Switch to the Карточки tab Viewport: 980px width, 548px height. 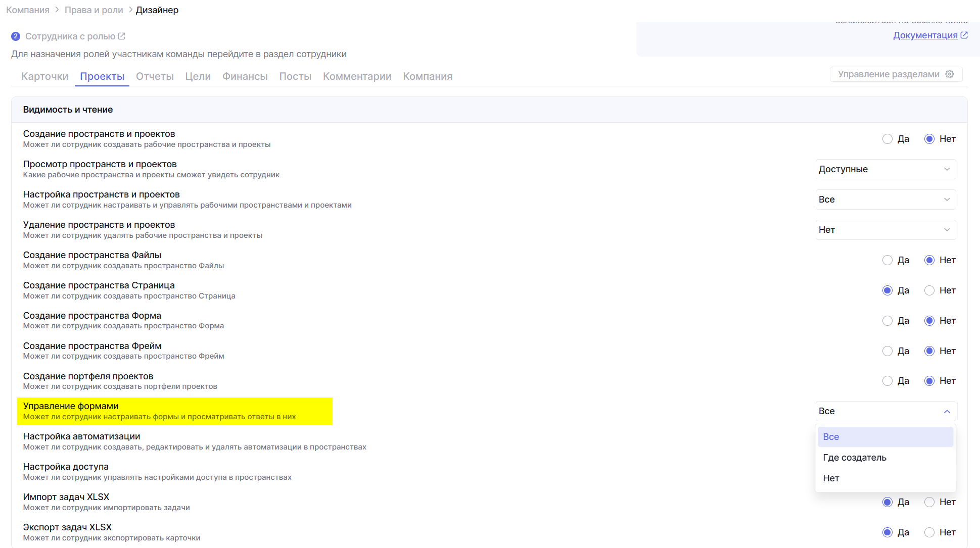44,76
